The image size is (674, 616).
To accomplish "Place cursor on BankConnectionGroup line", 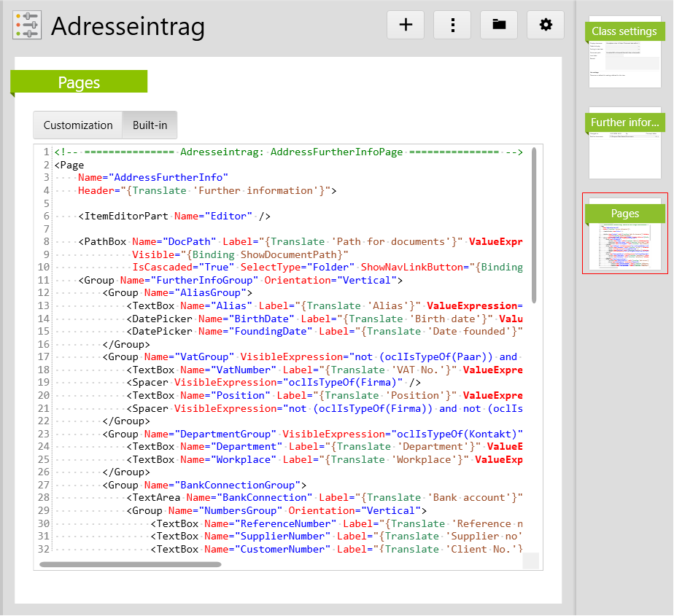I will click(x=204, y=485).
